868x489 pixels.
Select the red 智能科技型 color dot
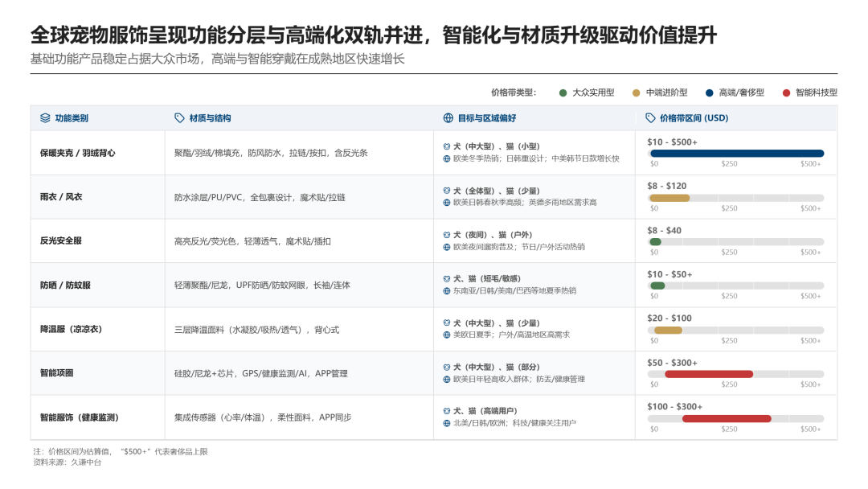click(785, 92)
